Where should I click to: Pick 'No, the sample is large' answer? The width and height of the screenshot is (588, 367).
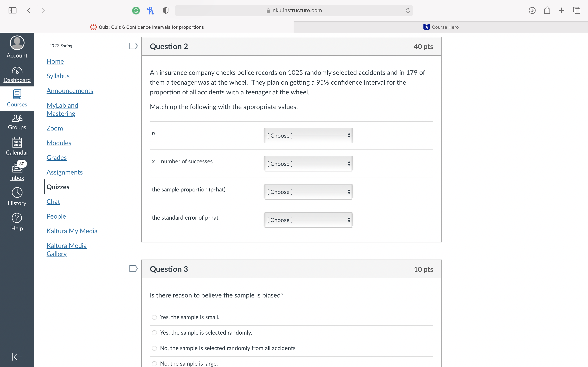pos(154,363)
